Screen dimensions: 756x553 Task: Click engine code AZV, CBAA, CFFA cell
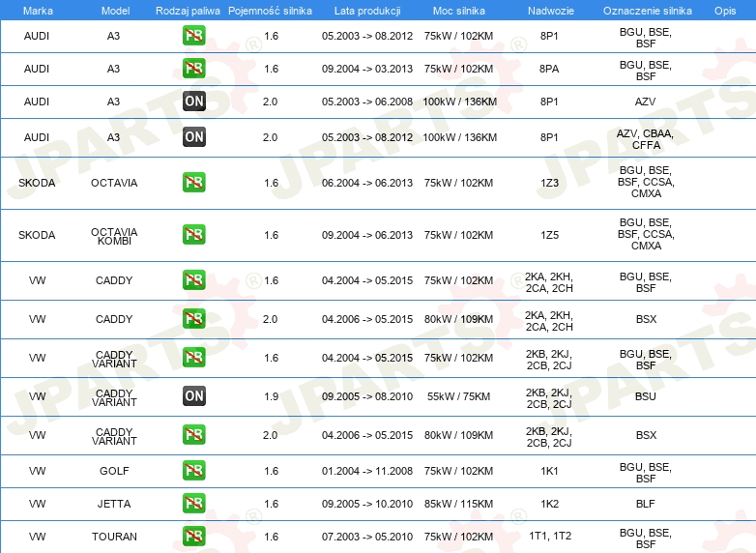[646, 139]
